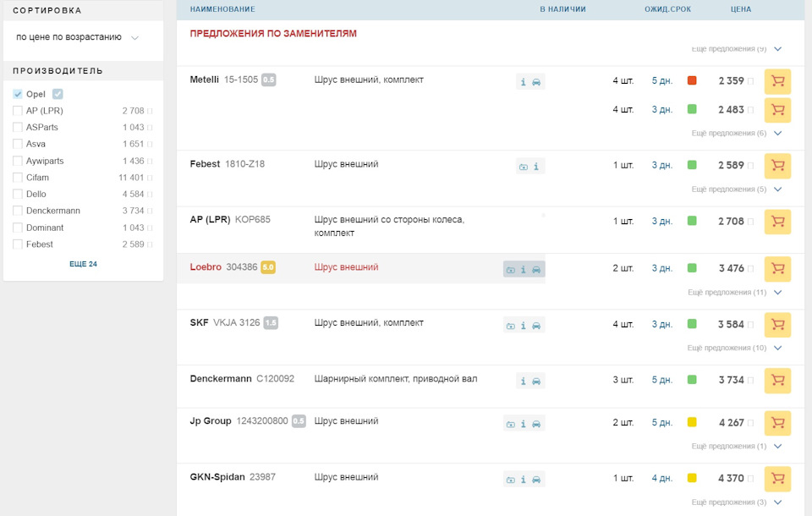Expand 'Ещё предложения (11)' under Loebro
Image resolution: width=812 pixels, height=516 pixels.
click(x=735, y=292)
